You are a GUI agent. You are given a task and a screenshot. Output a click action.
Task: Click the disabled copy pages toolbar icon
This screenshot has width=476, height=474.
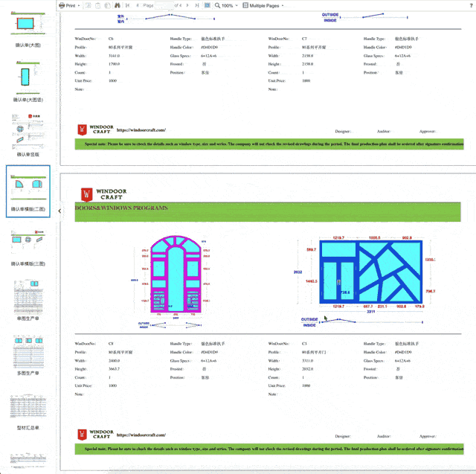pyautogui.click(x=107, y=5)
